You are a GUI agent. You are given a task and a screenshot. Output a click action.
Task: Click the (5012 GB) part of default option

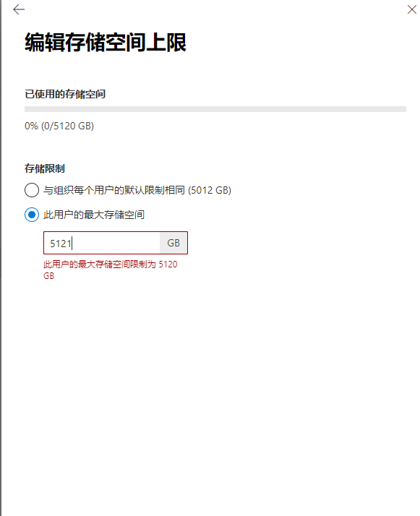click(x=210, y=190)
